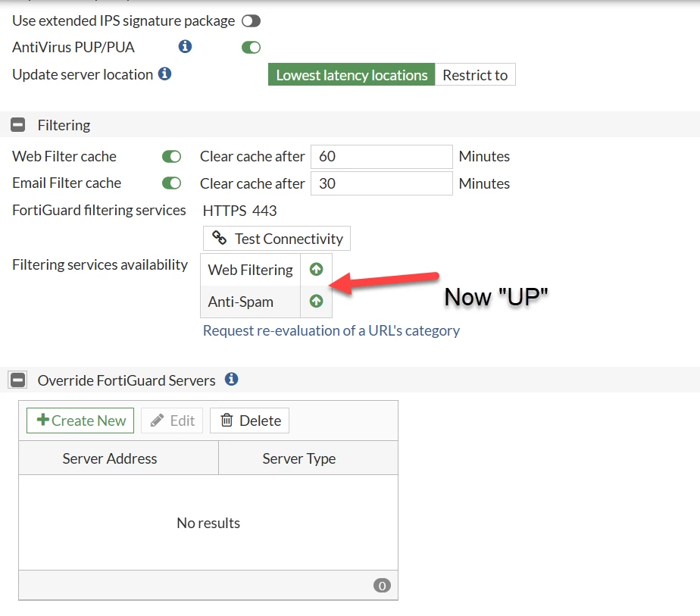Turn off Web Filter cache toggle
This screenshot has height=616, width=700.
pos(171,157)
